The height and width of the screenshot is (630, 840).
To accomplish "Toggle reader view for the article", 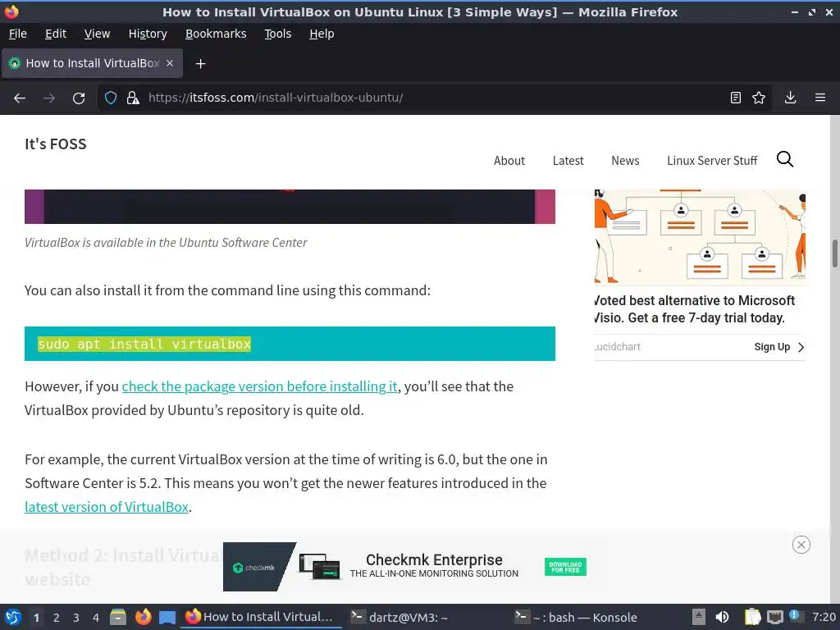I will pyautogui.click(x=736, y=98).
